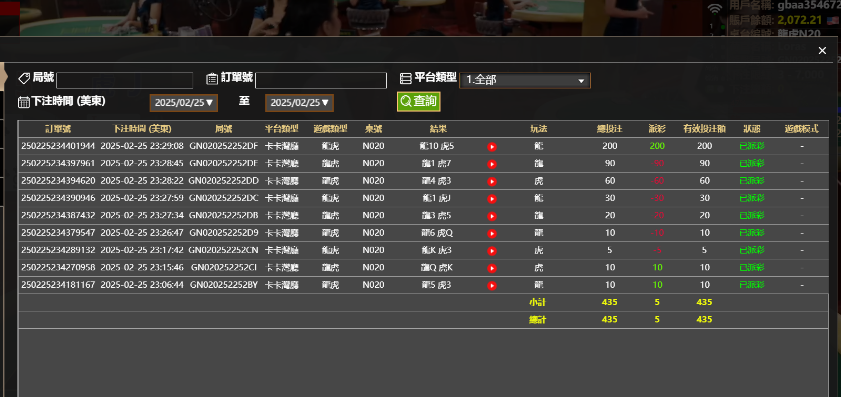Click the clipboard icon beside 訂單號 label
Screen dimensions: 841x397
click(212, 79)
